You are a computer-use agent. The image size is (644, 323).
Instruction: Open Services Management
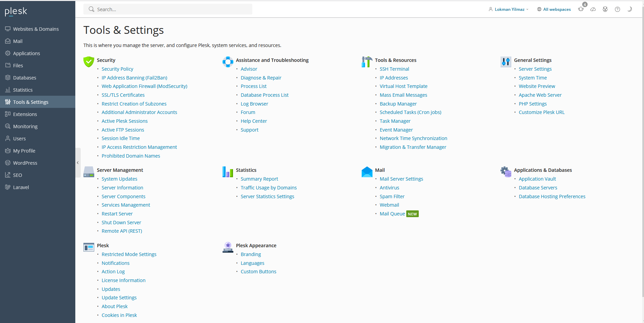click(x=126, y=205)
